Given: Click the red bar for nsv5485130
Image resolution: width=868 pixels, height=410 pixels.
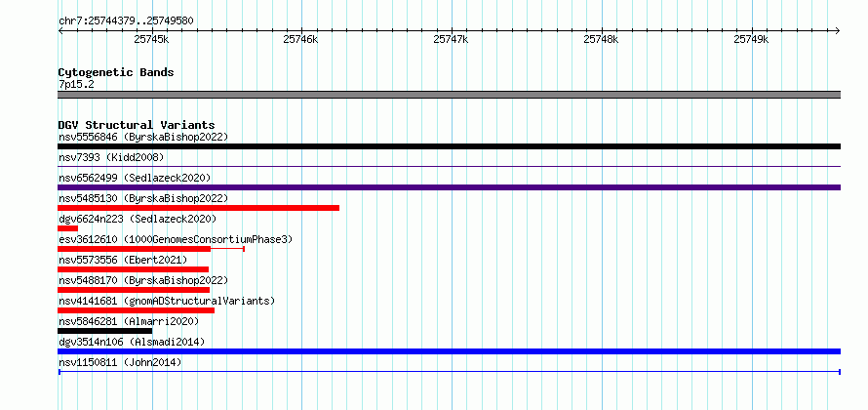Looking at the screenshot, I should tap(198, 208).
